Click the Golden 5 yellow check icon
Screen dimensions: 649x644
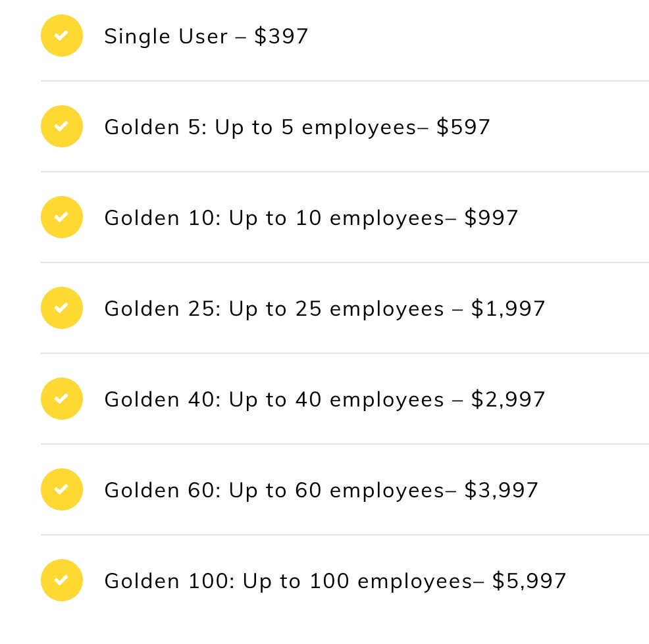[x=62, y=126]
